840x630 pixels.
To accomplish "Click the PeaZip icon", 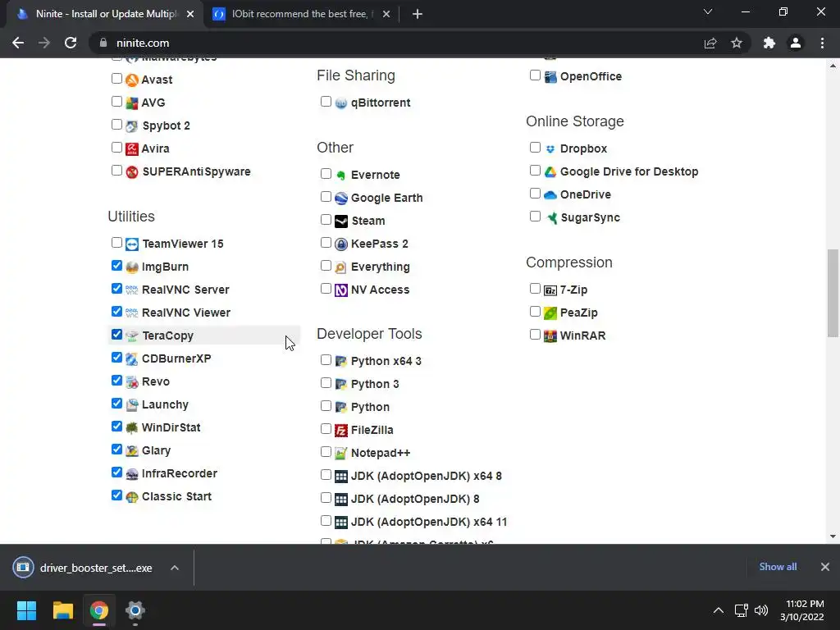I will click(x=550, y=313).
